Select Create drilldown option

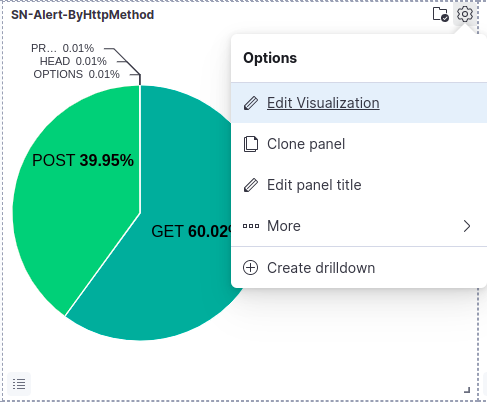pyautogui.click(x=359, y=268)
